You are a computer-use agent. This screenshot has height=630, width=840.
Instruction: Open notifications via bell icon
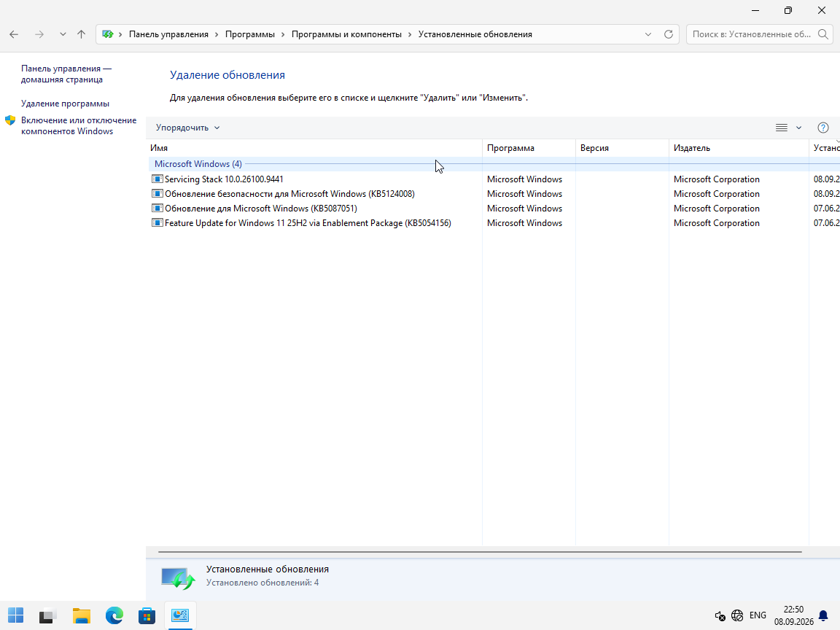[x=823, y=615]
